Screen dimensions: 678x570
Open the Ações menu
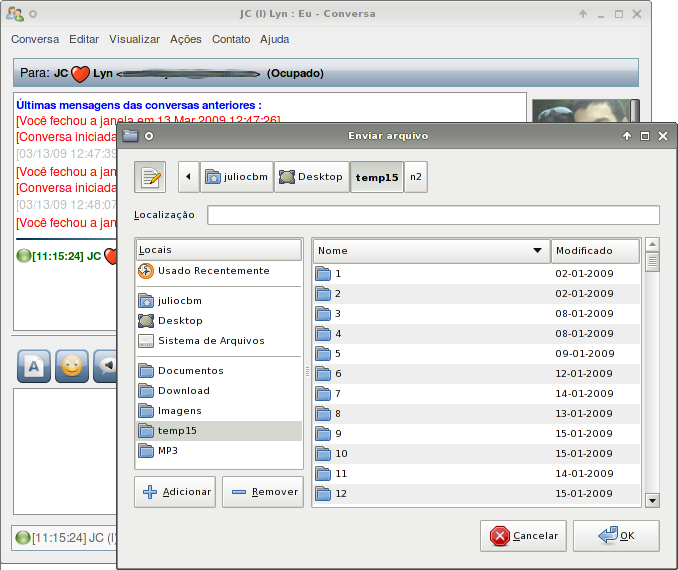coord(185,39)
